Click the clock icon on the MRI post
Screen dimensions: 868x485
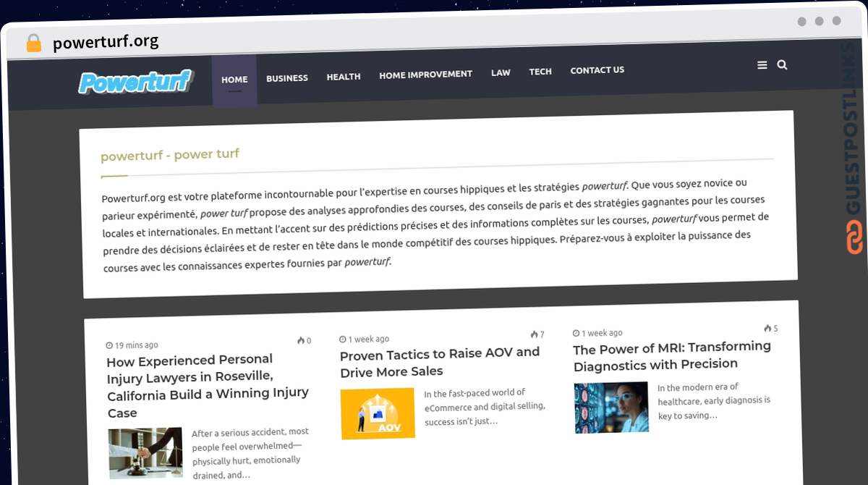576,334
